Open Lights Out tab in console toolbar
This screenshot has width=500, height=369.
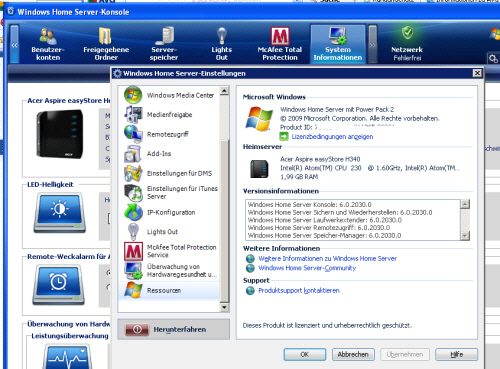(x=222, y=44)
